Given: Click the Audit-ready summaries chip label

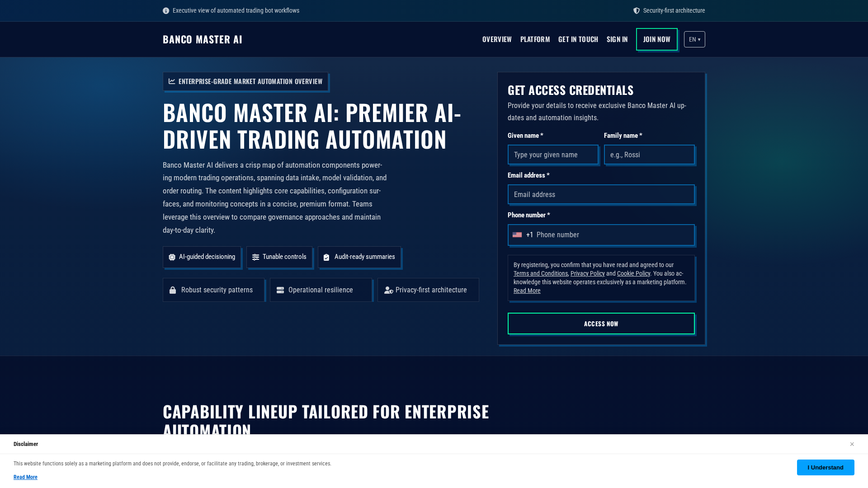Looking at the screenshot, I should [x=365, y=257].
